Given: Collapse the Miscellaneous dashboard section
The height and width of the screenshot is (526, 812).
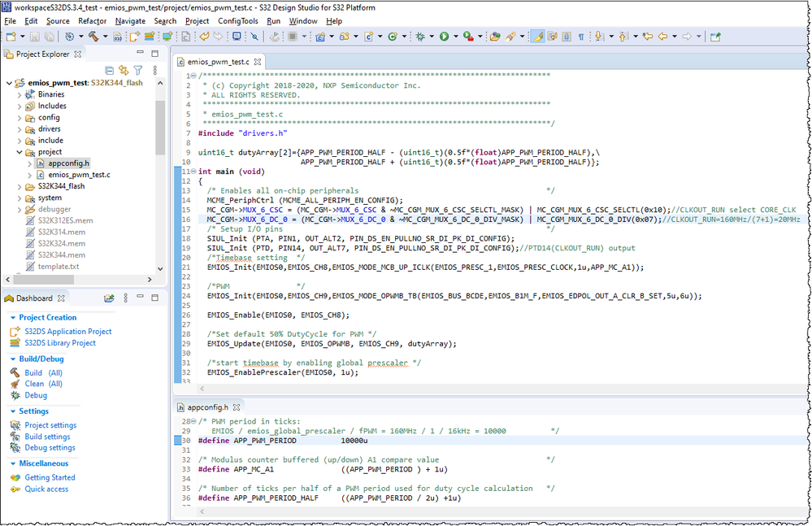Looking at the screenshot, I should click(x=13, y=463).
